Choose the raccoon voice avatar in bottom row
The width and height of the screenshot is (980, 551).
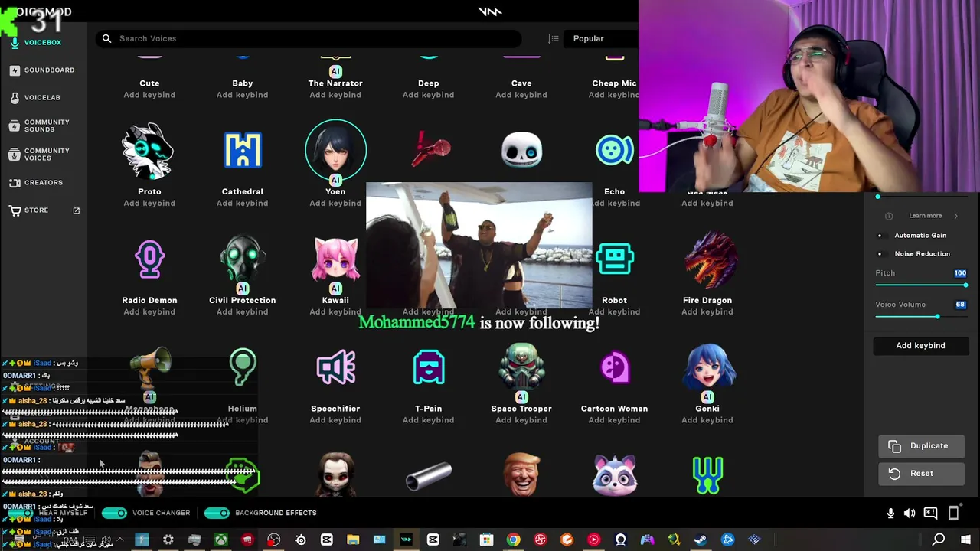pos(614,474)
